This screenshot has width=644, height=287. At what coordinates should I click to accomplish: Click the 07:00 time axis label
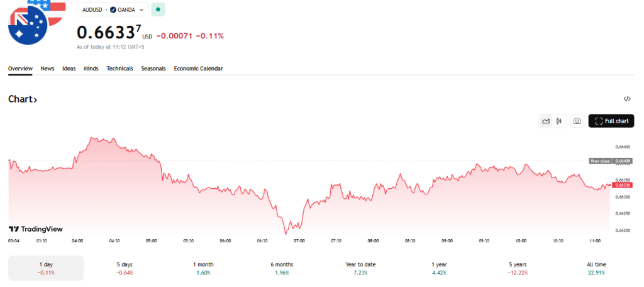pos(299,241)
